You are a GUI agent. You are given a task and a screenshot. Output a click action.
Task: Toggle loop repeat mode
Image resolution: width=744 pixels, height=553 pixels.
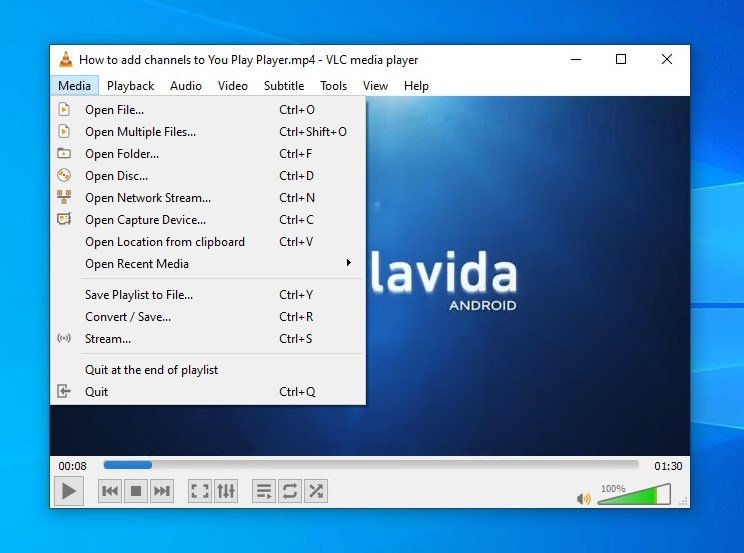[x=290, y=491]
